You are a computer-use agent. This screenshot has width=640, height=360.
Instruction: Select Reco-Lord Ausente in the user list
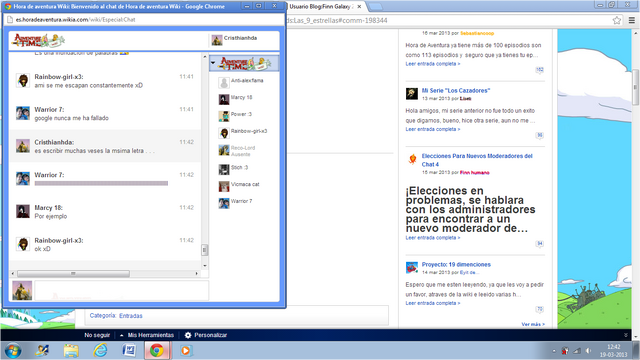click(244, 151)
